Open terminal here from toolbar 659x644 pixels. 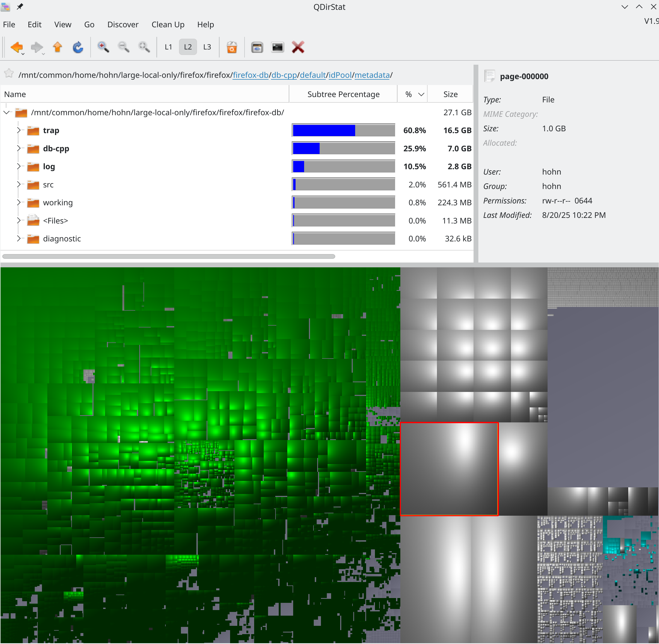pyautogui.click(x=277, y=47)
